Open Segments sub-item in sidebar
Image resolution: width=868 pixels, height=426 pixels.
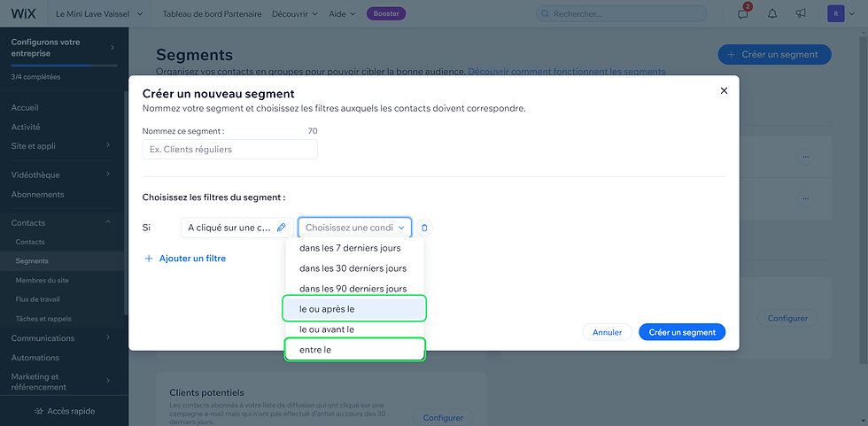(32, 260)
